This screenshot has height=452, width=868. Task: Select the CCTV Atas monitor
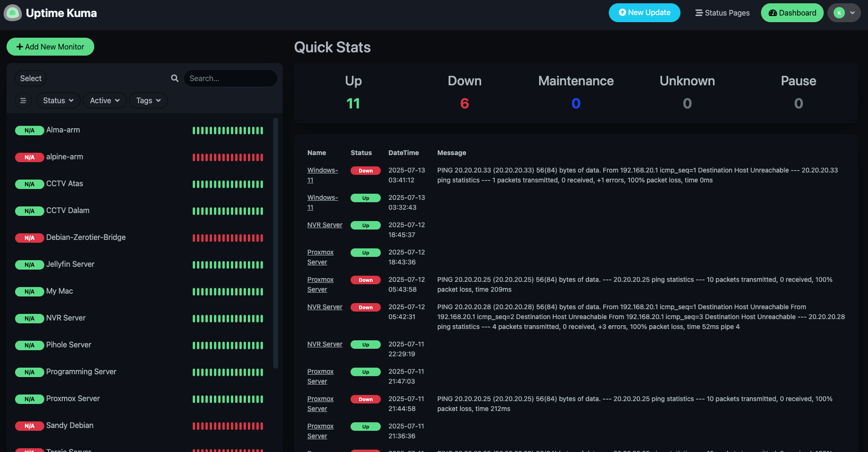(139, 184)
